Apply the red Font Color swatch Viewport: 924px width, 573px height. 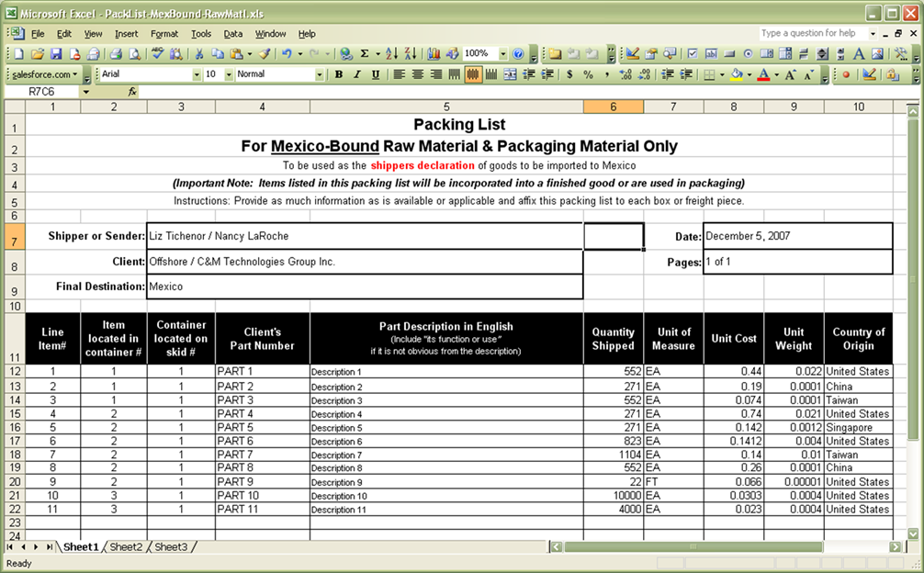point(763,74)
